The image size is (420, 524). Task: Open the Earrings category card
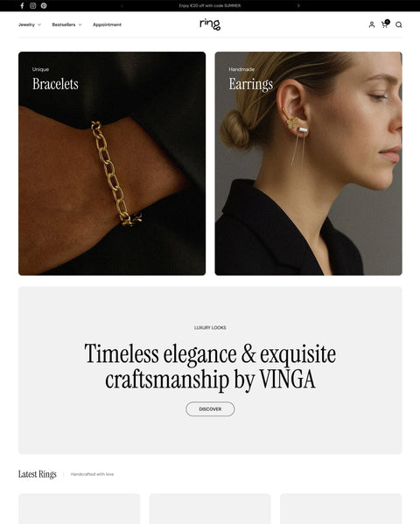308,164
